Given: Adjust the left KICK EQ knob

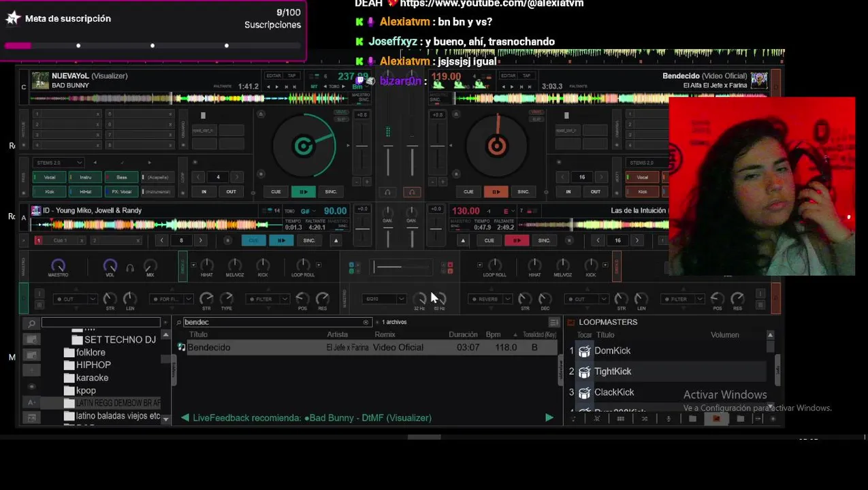Looking at the screenshot, I should [263, 265].
